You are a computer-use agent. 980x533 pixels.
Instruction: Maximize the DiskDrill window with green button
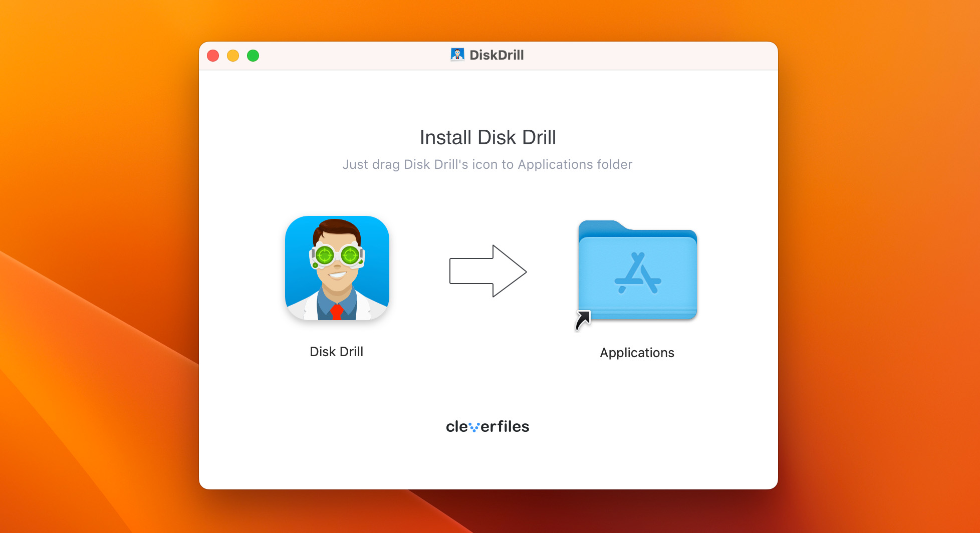253,56
